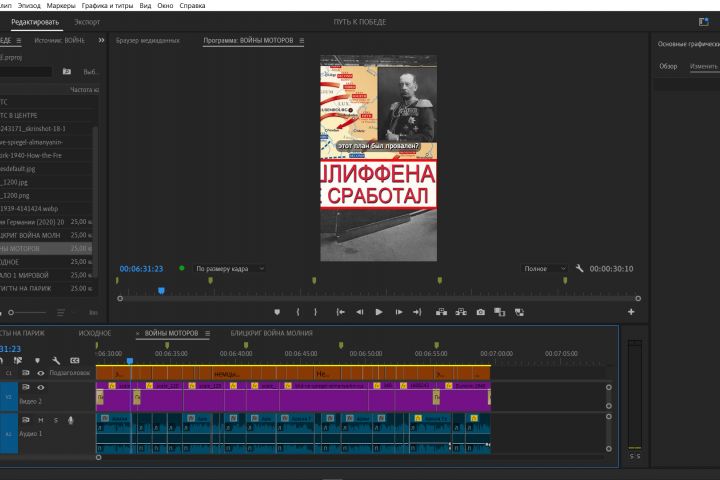Screen dimensions: 720x480
Task: Open the 'Полное' playback resolution dropdown
Action: click(545, 269)
